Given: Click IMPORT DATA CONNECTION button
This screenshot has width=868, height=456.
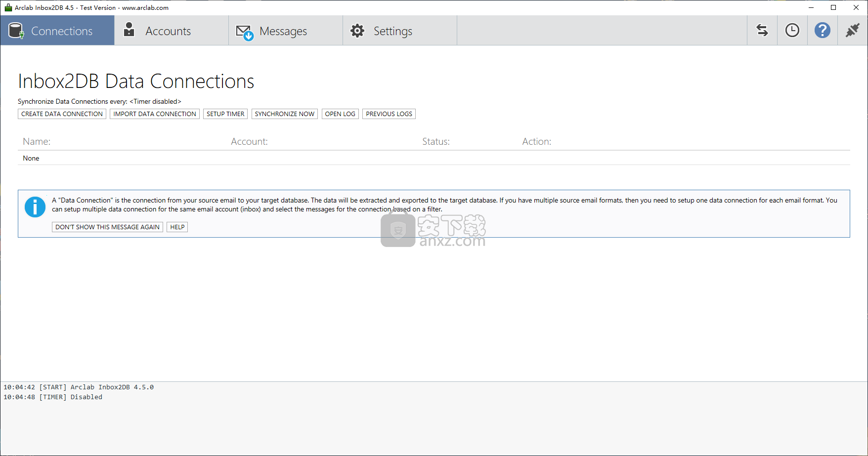Looking at the screenshot, I should point(155,114).
